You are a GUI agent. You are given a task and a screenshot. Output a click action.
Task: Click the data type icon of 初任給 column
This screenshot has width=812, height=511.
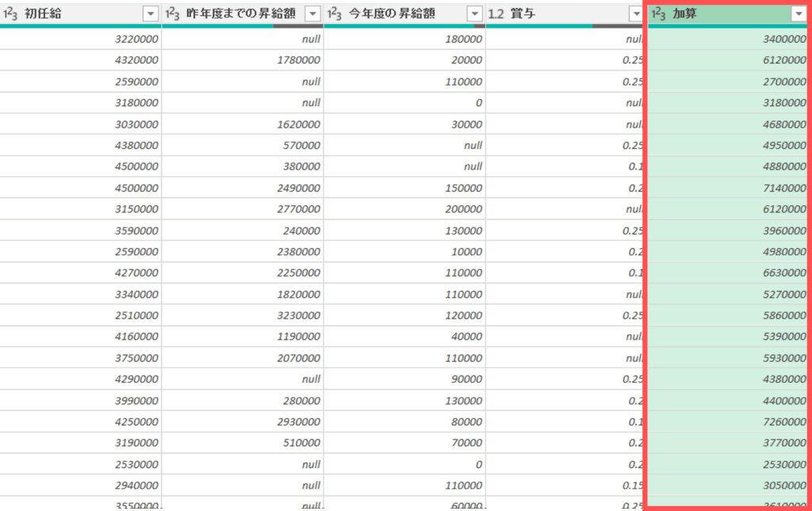coord(10,13)
